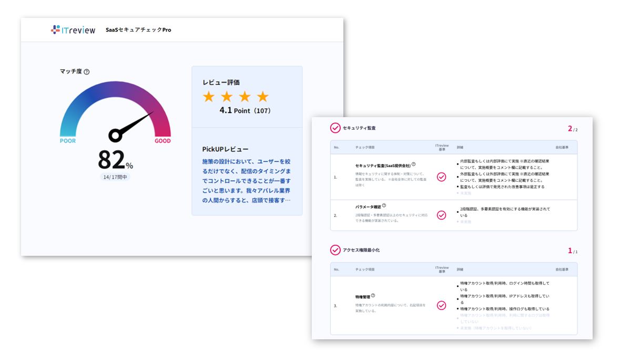Click help icon beside 特権管理
This screenshot has width=631, height=364.
[373, 296]
